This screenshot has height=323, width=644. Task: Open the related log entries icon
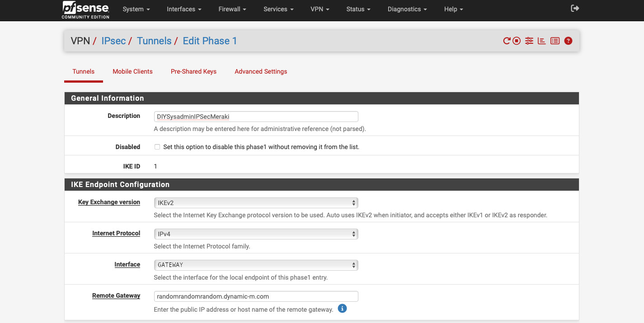coord(555,41)
